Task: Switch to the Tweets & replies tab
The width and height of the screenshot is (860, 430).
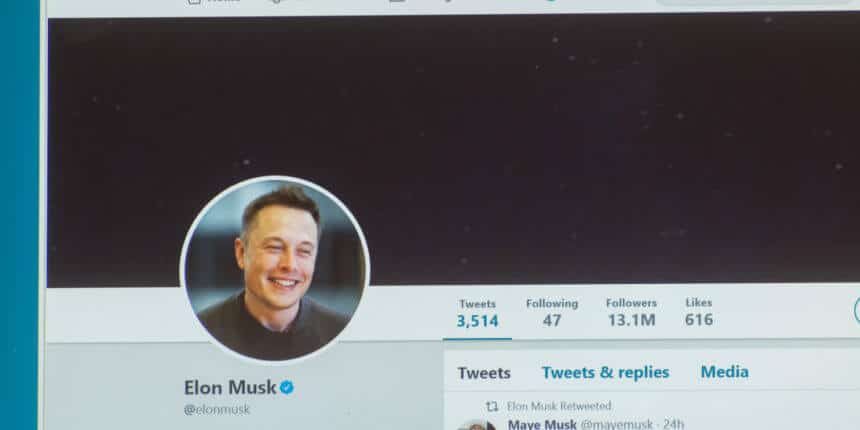Action: click(x=606, y=372)
